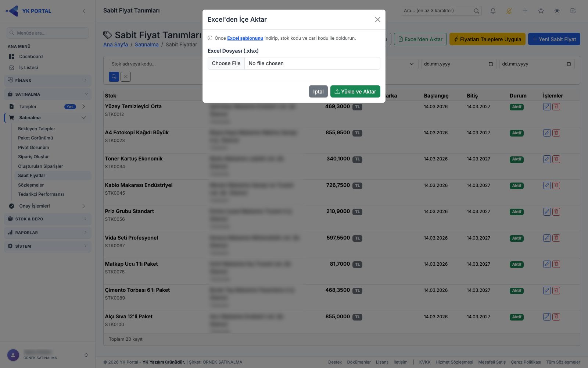Screen dimensions: 588x368
Task: Edit the Çimento Torbası 6'lı Paket row
Action: pos(547,290)
